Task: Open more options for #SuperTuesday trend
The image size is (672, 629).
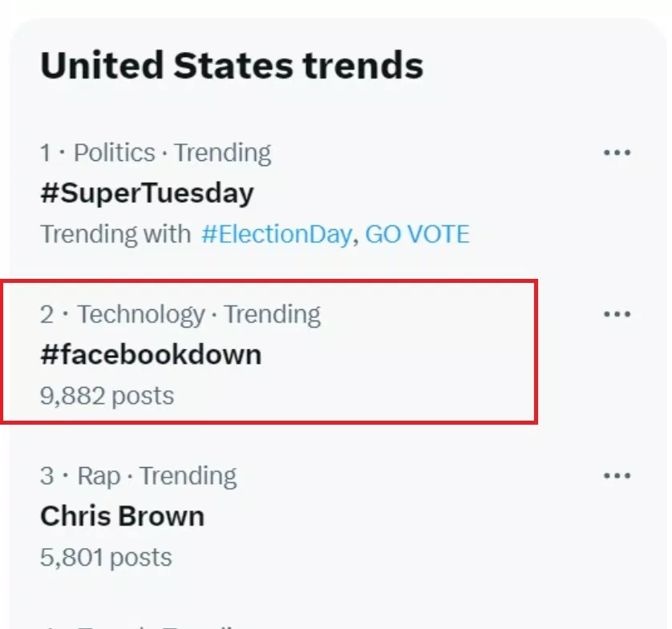Action: click(617, 152)
